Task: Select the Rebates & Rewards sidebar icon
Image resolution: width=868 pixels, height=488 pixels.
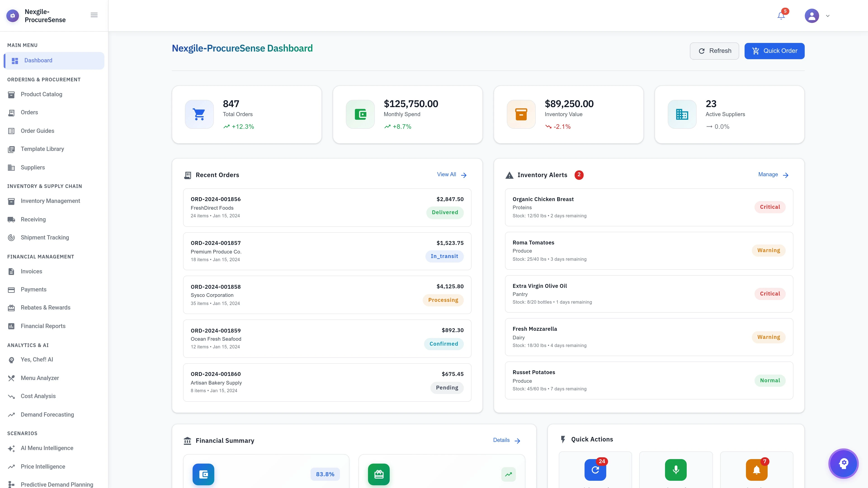Action: pos(12,307)
